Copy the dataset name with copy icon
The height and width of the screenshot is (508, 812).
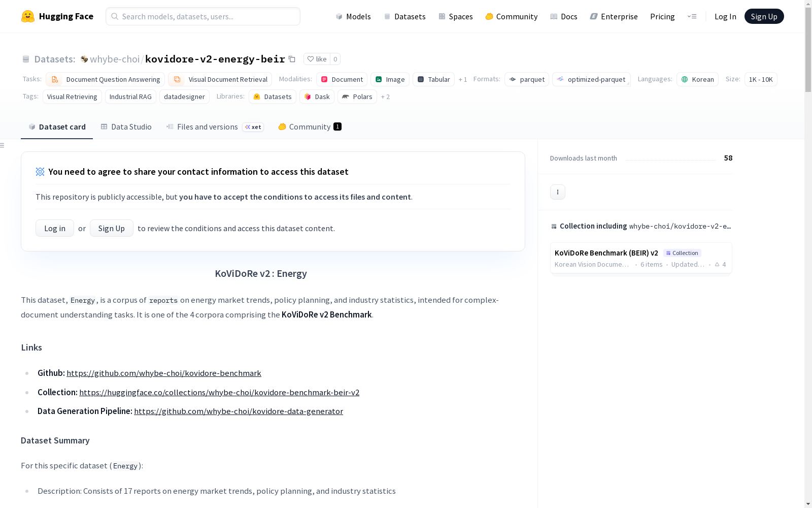(292, 59)
